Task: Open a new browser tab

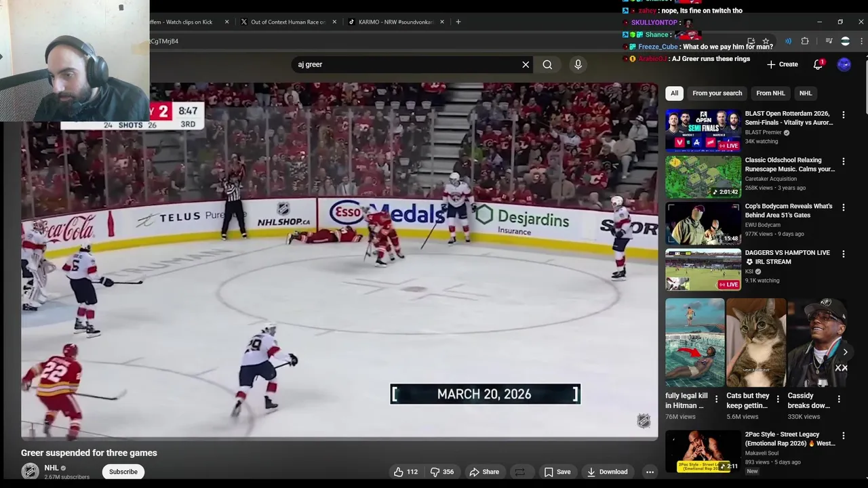Action: [x=458, y=22]
